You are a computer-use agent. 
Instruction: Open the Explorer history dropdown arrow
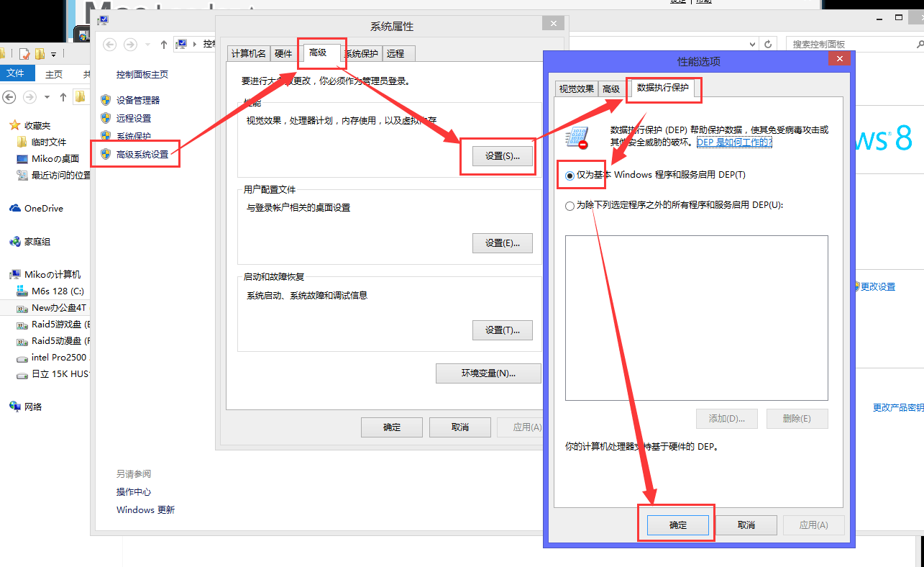pos(47,96)
